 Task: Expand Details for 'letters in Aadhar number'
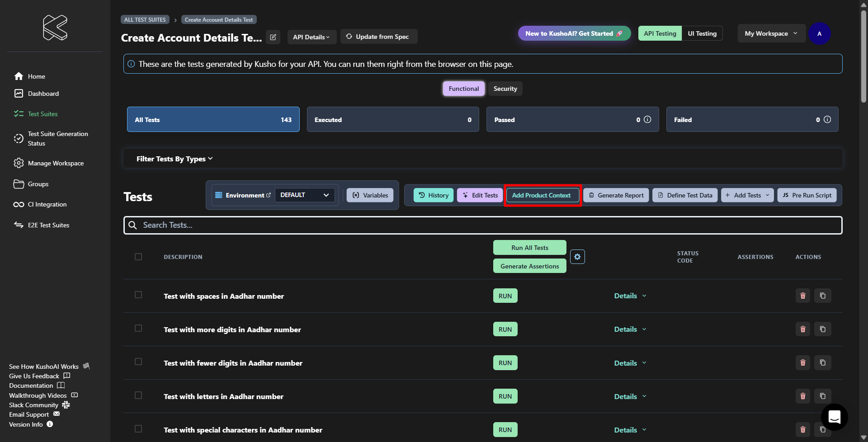point(630,396)
